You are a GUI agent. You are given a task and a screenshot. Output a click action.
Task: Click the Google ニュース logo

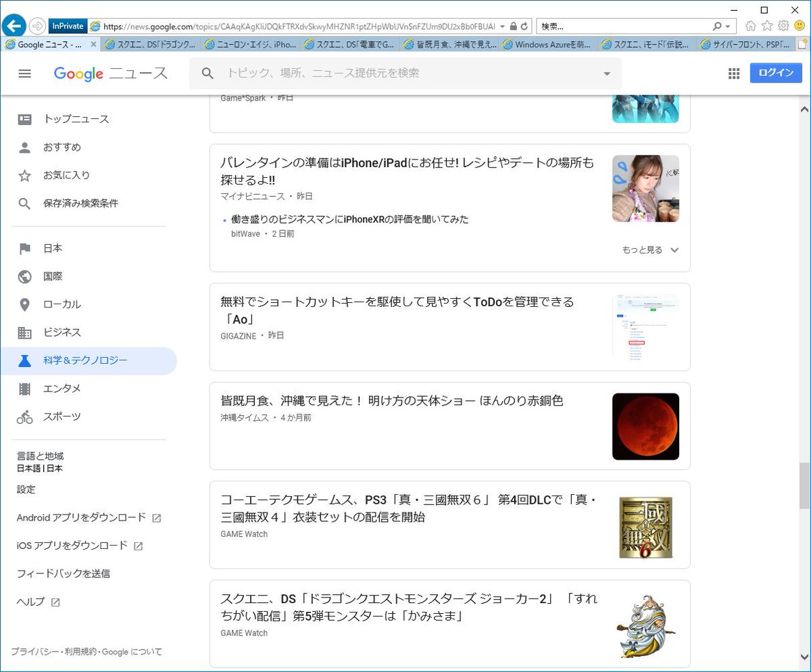point(111,74)
